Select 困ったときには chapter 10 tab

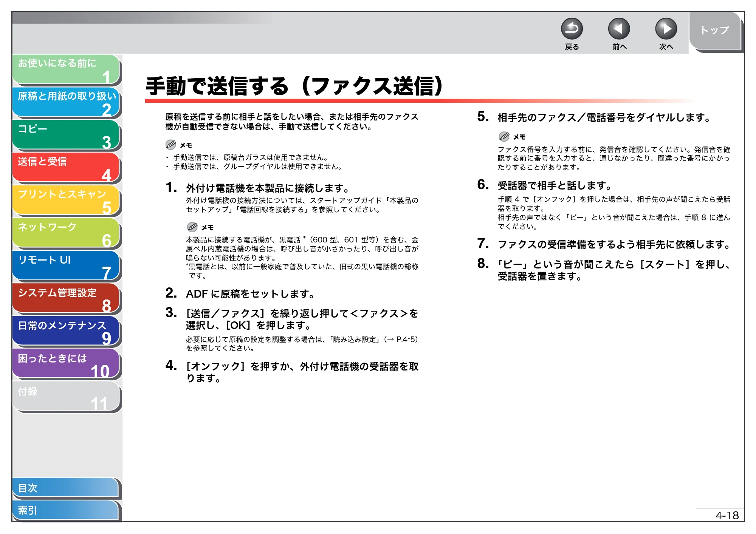click(x=66, y=364)
